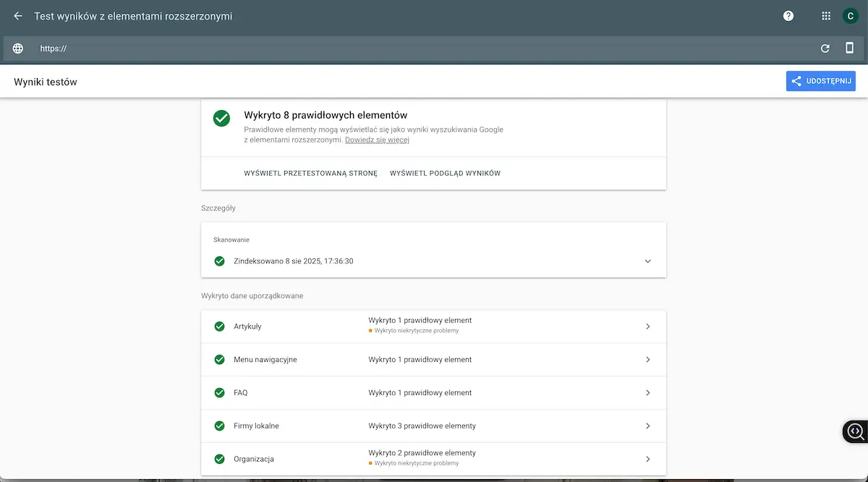Click the green checkmark next to Skanowanie

pyautogui.click(x=219, y=261)
